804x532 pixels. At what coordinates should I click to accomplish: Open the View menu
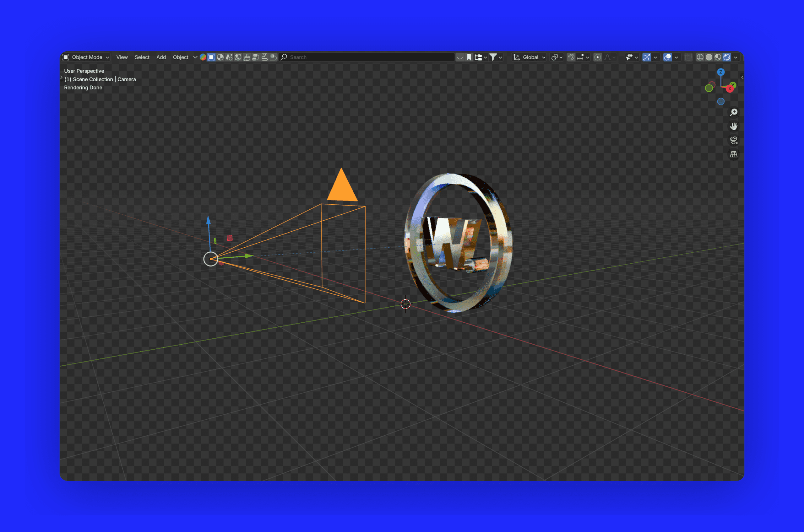[122, 57]
